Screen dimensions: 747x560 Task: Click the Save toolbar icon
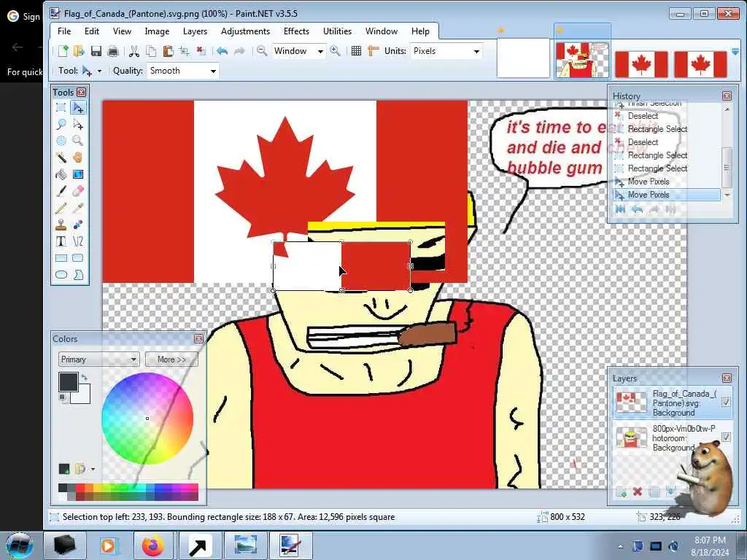coord(96,51)
